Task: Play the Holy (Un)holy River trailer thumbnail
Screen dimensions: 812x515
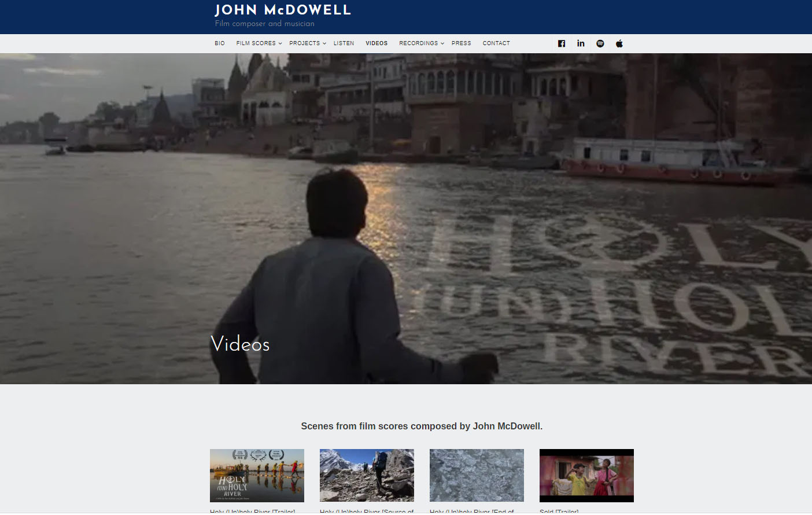Action: pos(257,476)
